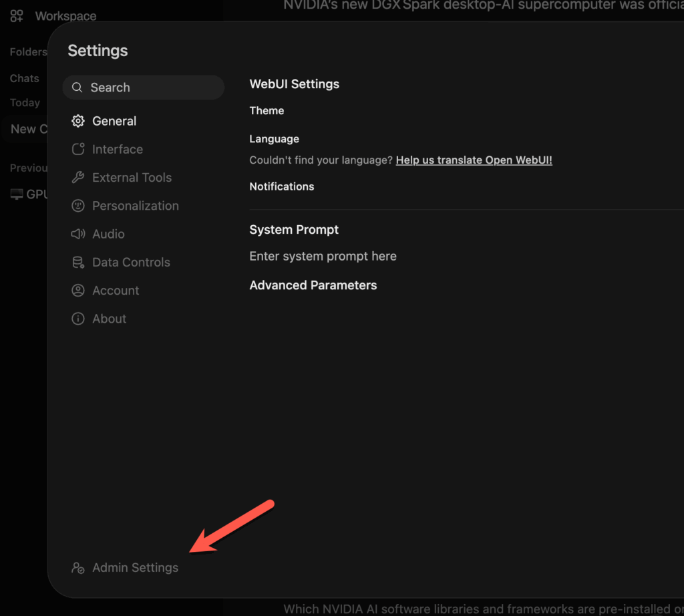Select the Interface settings icon

tap(78, 149)
